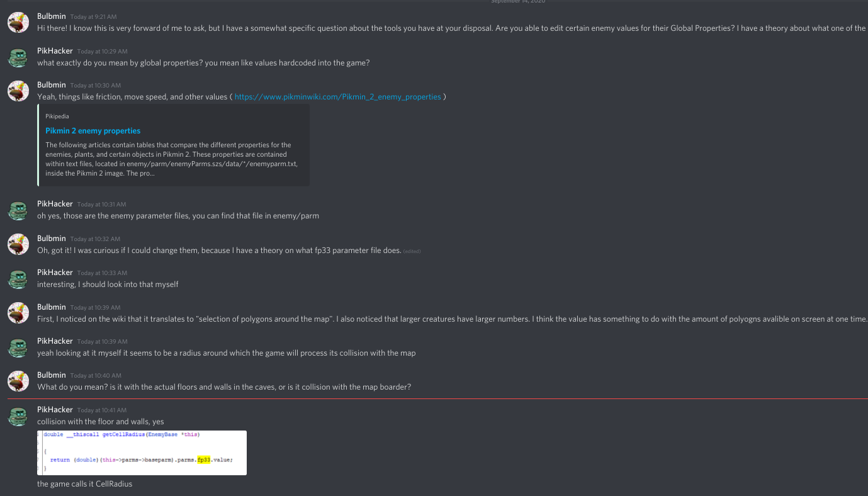Click the 'Today at 10:41 AM' timestamp
This screenshot has width=868, height=496.
102,410
